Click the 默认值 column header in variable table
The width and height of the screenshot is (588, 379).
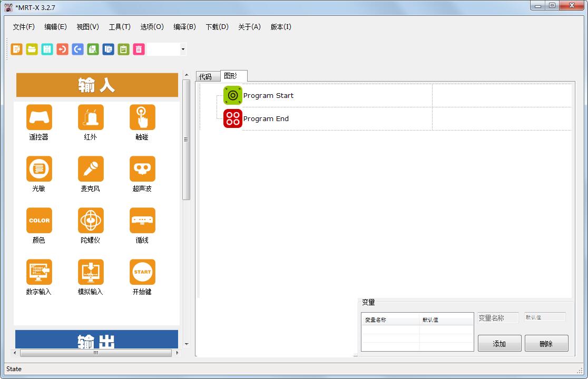[x=446, y=320]
